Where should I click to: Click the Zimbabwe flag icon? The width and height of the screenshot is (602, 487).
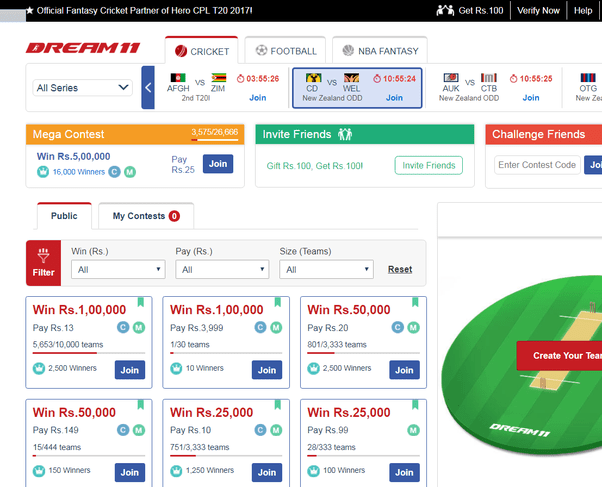click(x=218, y=78)
